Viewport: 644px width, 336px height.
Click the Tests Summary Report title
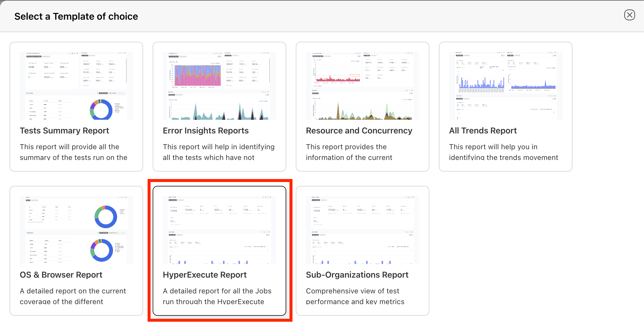(64, 131)
